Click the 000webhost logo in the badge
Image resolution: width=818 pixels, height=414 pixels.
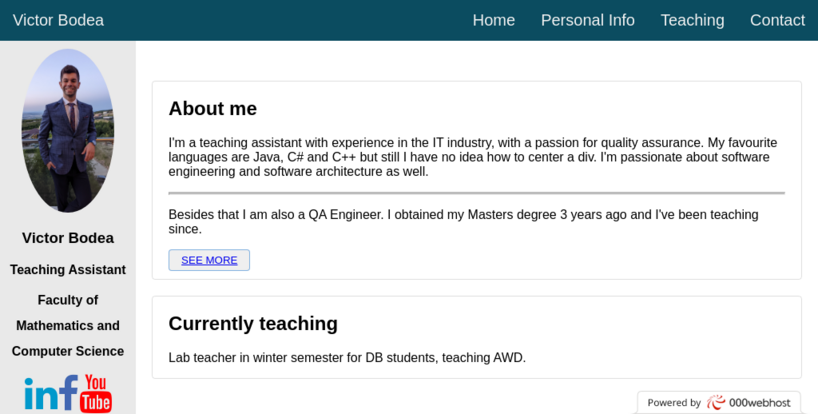click(749, 403)
